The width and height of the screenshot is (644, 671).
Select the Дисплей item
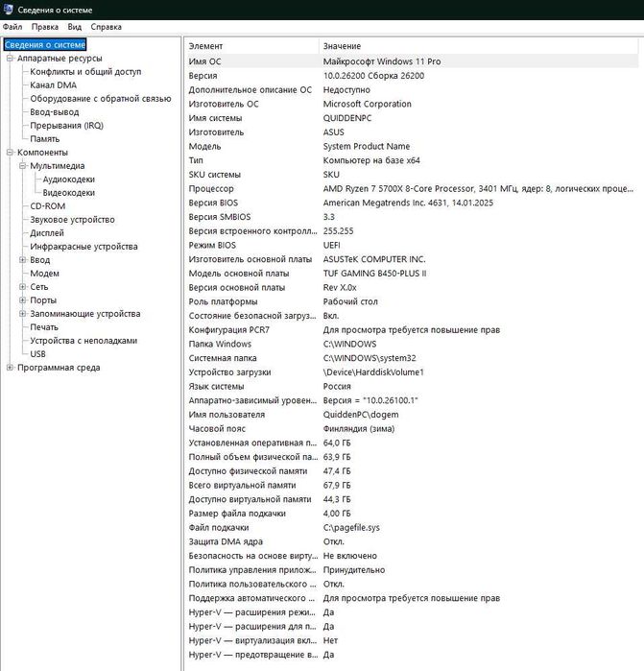[x=47, y=233]
